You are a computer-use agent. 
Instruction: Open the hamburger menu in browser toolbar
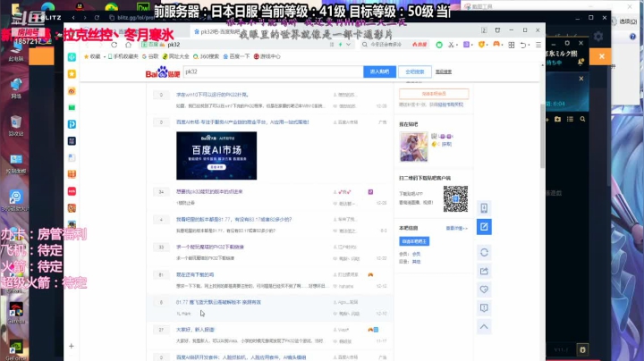538,45
